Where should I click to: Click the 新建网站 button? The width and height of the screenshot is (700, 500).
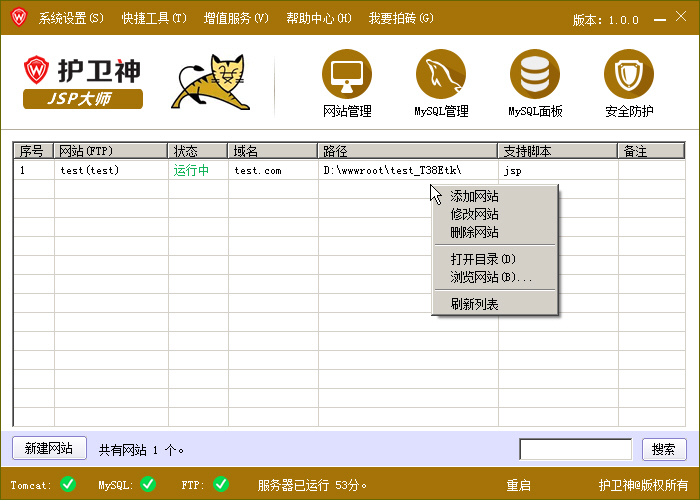click(x=49, y=448)
